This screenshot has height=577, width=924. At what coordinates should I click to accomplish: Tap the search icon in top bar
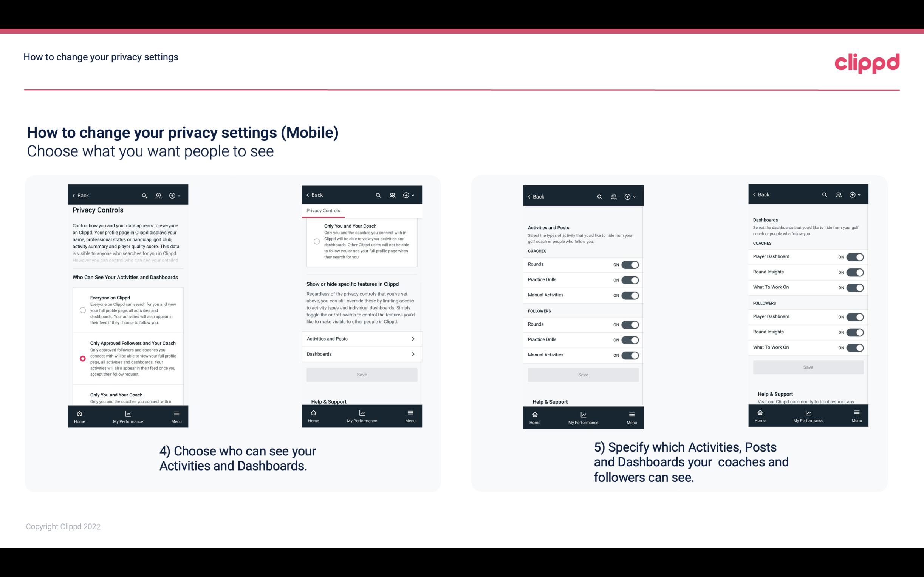144,196
